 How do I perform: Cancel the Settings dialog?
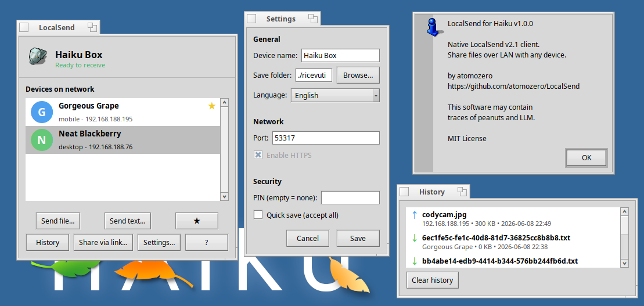[x=308, y=238]
